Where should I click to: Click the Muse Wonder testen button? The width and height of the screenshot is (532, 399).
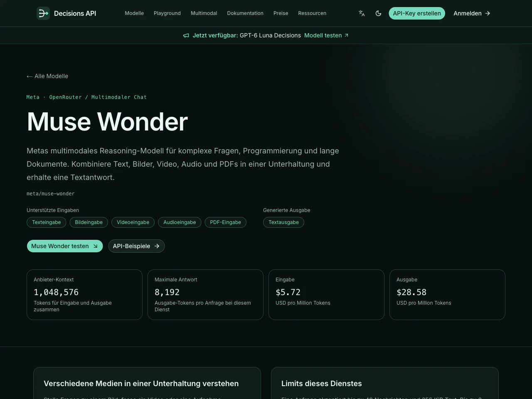click(65, 246)
